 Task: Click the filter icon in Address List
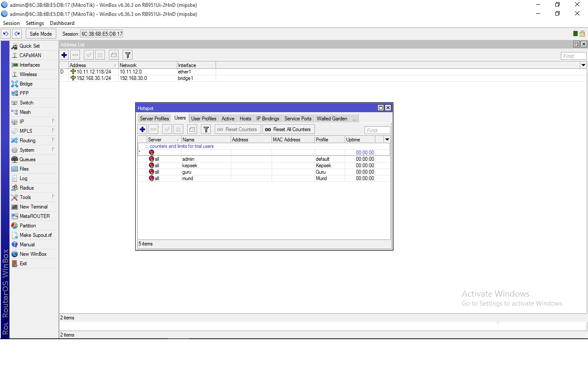click(127, 55)
